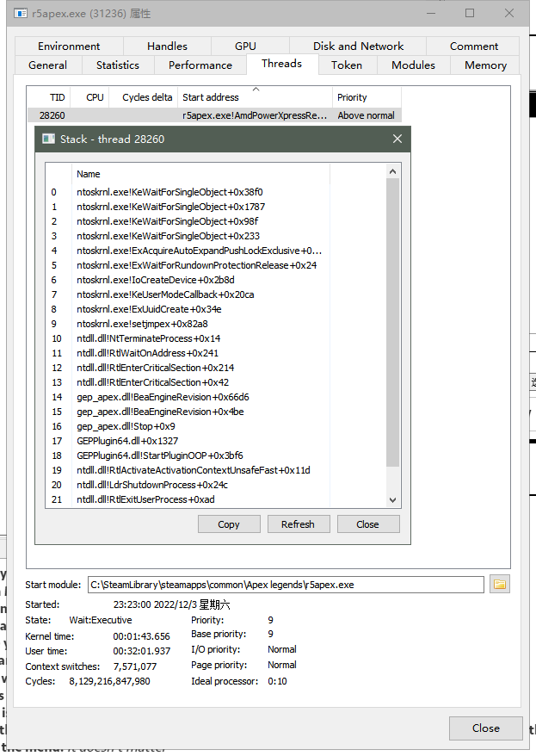Sort threads by CPU column header

(x=90, y=97)
